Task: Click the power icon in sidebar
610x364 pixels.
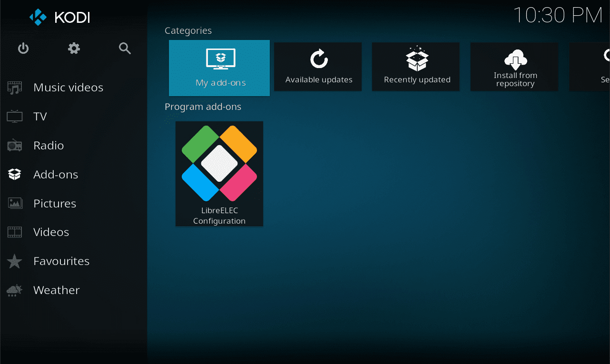Action: 23,49
